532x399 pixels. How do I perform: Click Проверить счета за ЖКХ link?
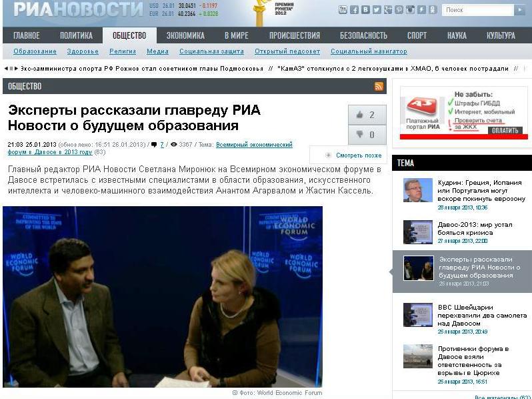click(x=478, y=123)
